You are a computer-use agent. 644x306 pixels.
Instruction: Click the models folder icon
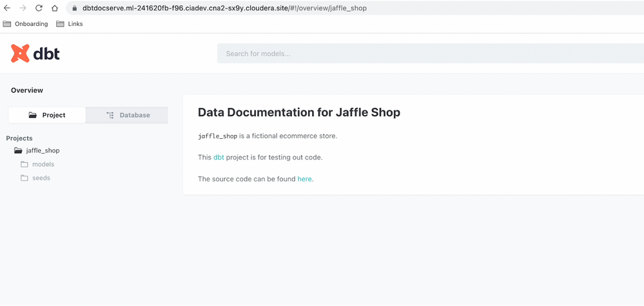click(x=24, y=165)
